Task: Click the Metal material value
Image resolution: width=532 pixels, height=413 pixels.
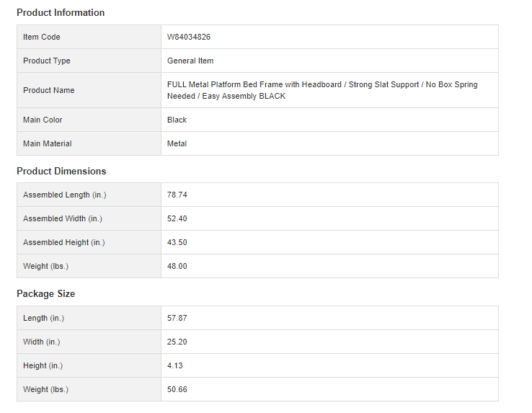Action: pyautogui.click(x=177, y=143)
